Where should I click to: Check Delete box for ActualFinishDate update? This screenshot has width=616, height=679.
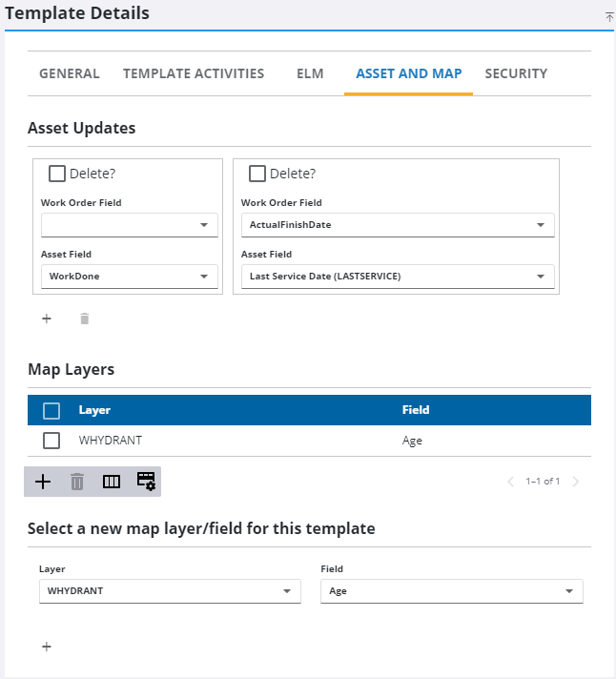(x=257, y=174)
